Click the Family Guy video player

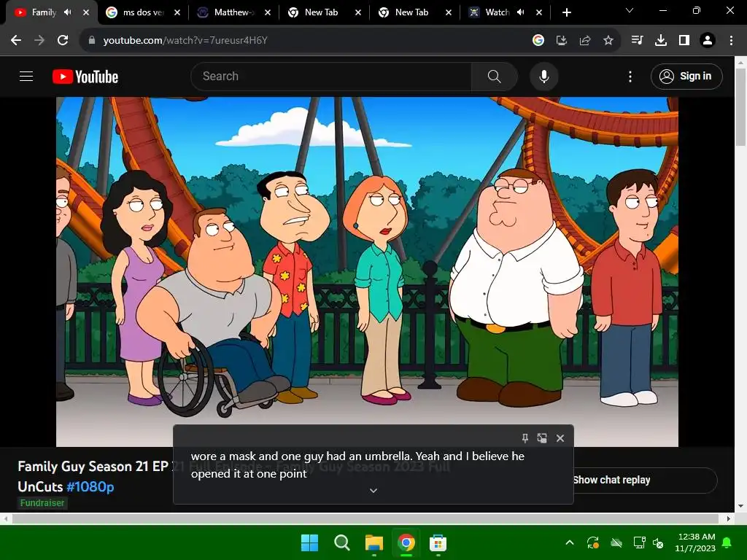coord(367,272)
